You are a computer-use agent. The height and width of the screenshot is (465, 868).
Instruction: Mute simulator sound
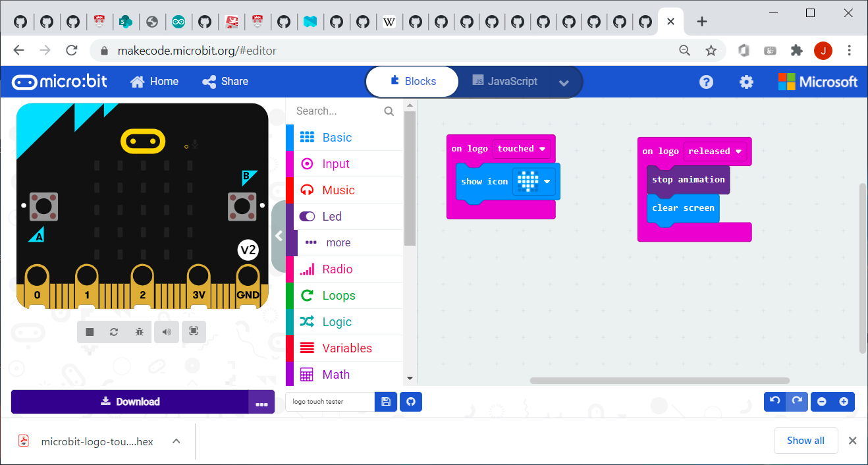(166, 332)
